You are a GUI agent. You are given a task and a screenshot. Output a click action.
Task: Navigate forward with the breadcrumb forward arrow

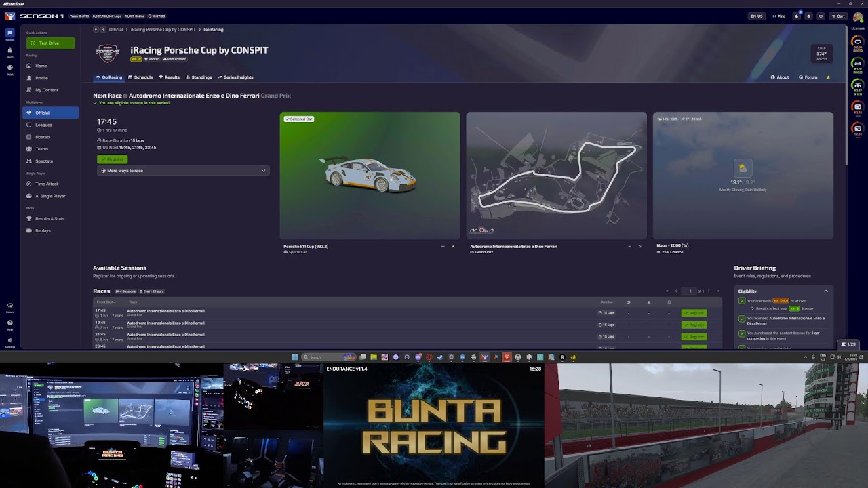103,29
